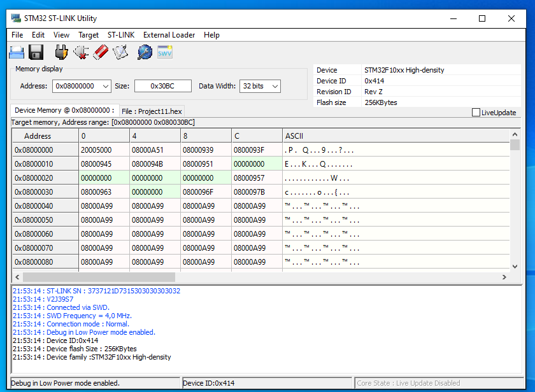The width and height of the screenshot is (535, 392).
Task: Open the Target menu
Action: tap(89, 35)
